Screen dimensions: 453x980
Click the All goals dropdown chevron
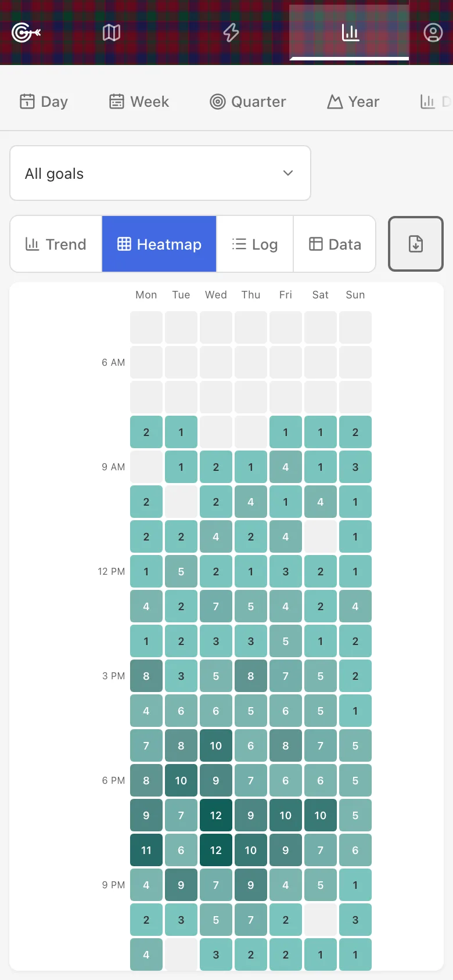tap(288, 173)
